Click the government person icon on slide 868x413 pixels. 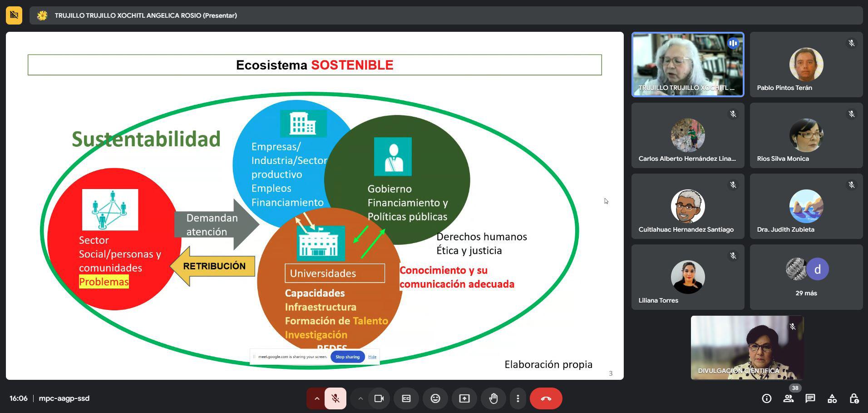393,156
